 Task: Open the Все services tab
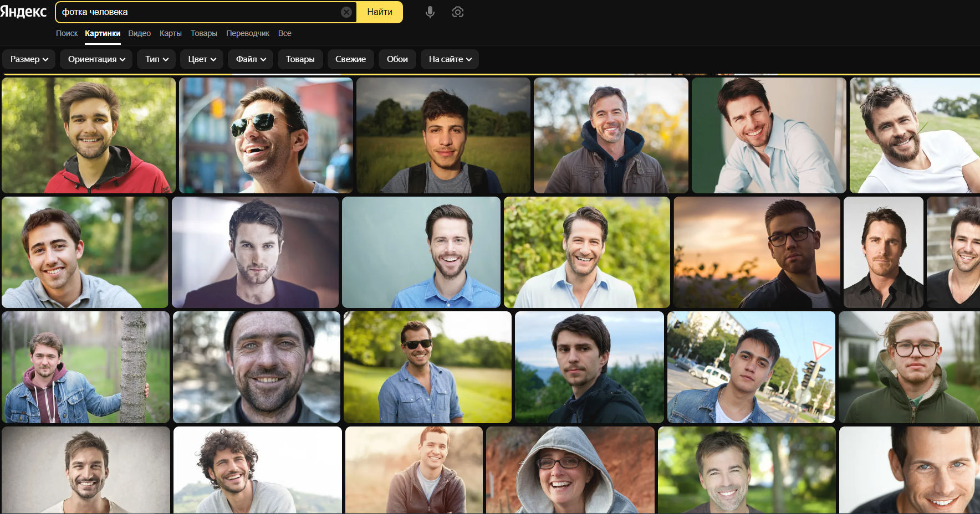click(285, 33)
